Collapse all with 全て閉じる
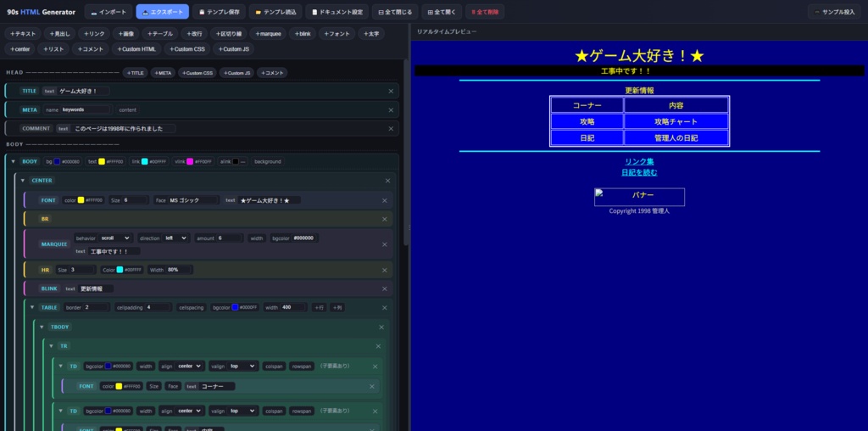Screen dimensions: 868x431 click(x=395, y=12)
